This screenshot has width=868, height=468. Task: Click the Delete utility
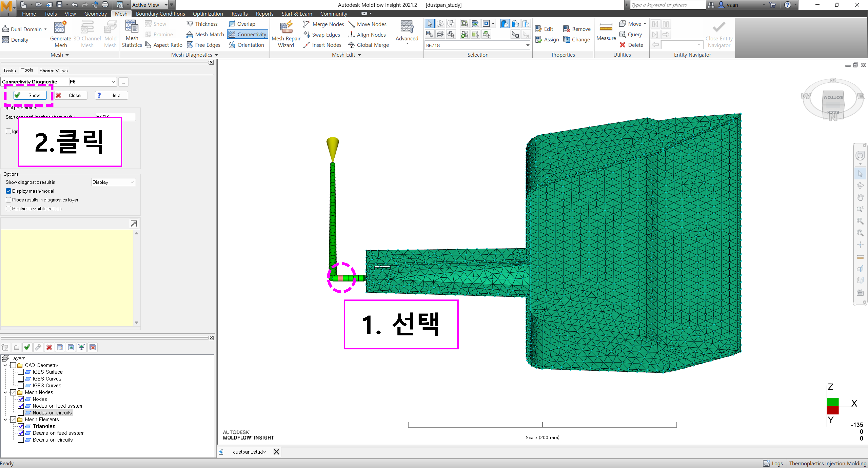pyautogui.click(x=631, y=45)
